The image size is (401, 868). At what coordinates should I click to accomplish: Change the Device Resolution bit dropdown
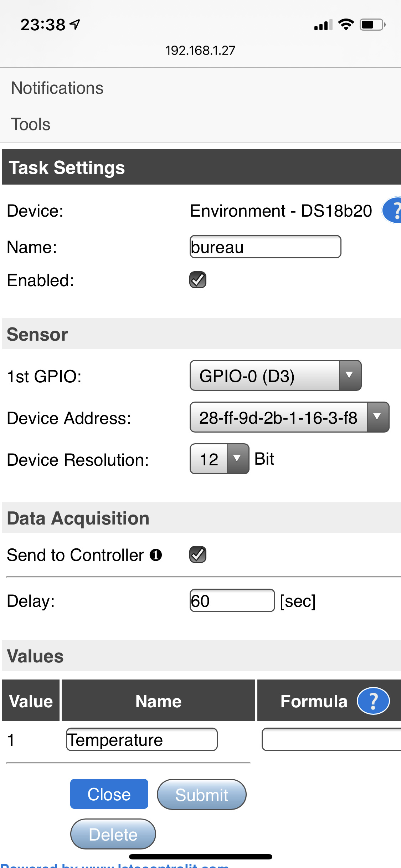[219, 459]
